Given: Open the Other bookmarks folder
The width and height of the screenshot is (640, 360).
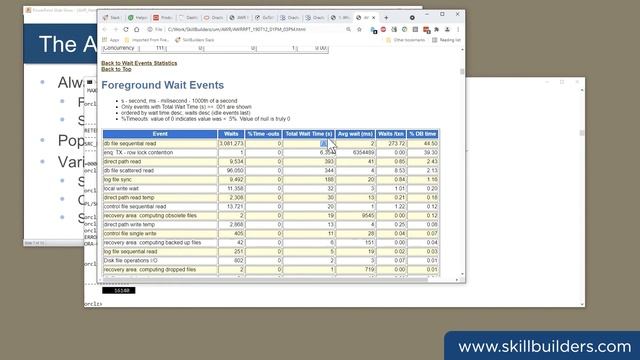Looking at the screenshot, I should [x=405, y=40].
